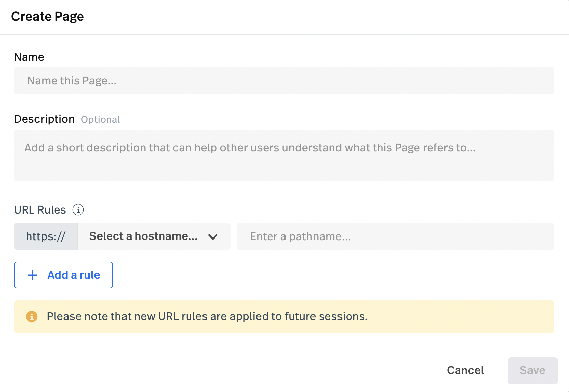Focus the Name this Page input
This screenshot has width=569, height=392.
click(x=284, y=81)
